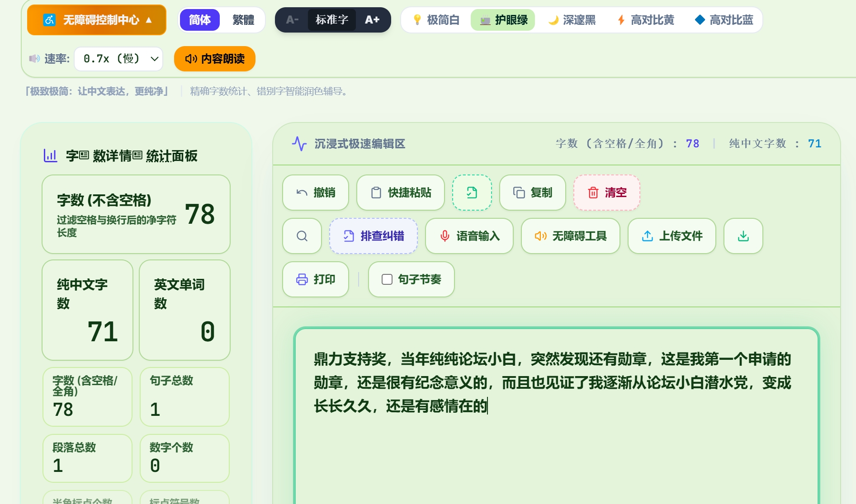This screenshot has height=504, width=856.
Task: Click the speaker icon in 无障碍工具
Action: (541, 236)
